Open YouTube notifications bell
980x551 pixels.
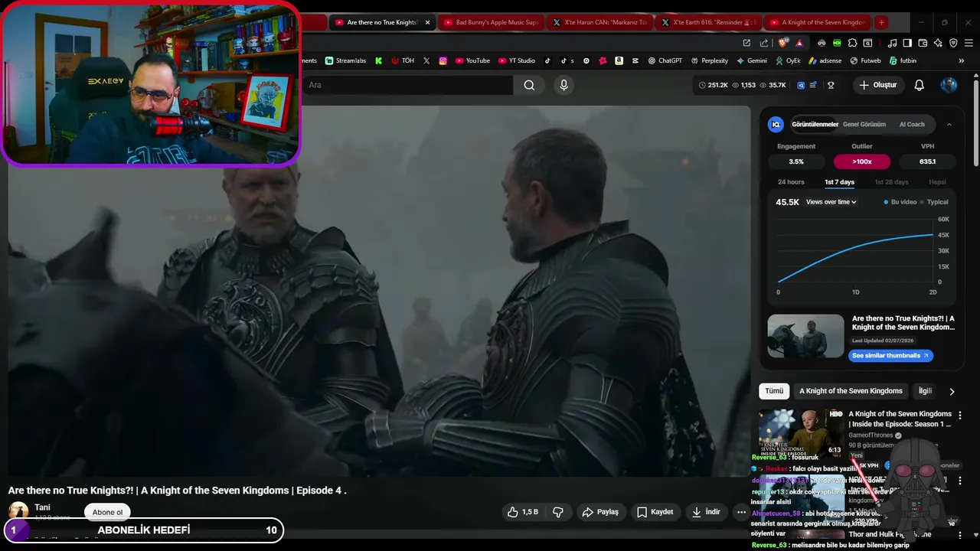(x=920, y=85)
